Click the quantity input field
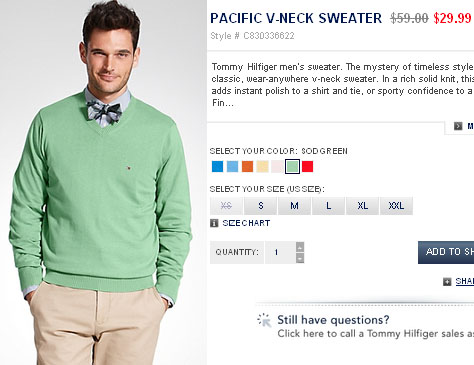 click(x=280, y=252)
